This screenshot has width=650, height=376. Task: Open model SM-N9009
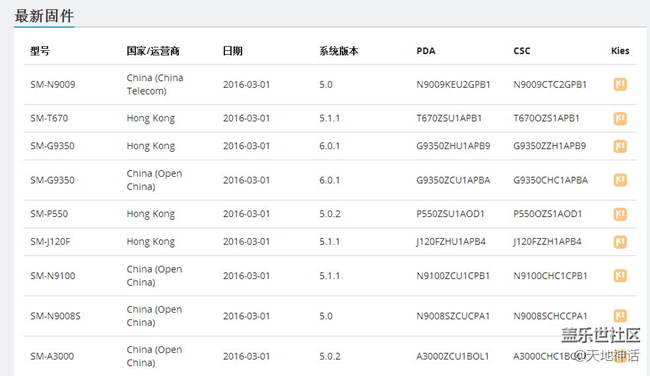coord(53,85)
